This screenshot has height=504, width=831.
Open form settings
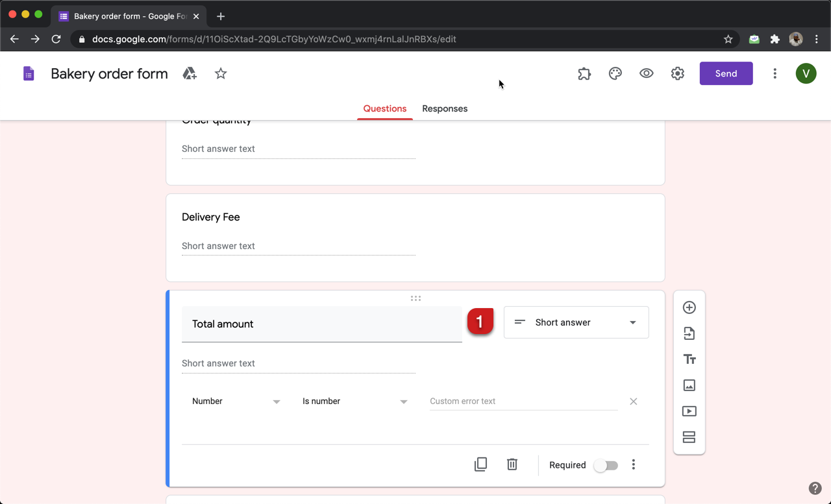(x=677, y=73)
